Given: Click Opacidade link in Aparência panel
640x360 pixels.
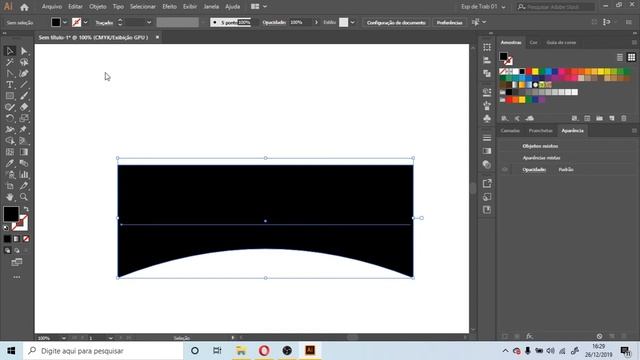Looking at the screenshot, I should click(534, 169).
